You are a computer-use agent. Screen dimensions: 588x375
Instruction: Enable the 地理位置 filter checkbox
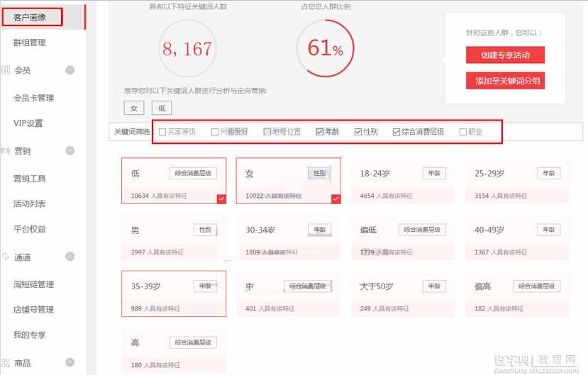(267, 131)
